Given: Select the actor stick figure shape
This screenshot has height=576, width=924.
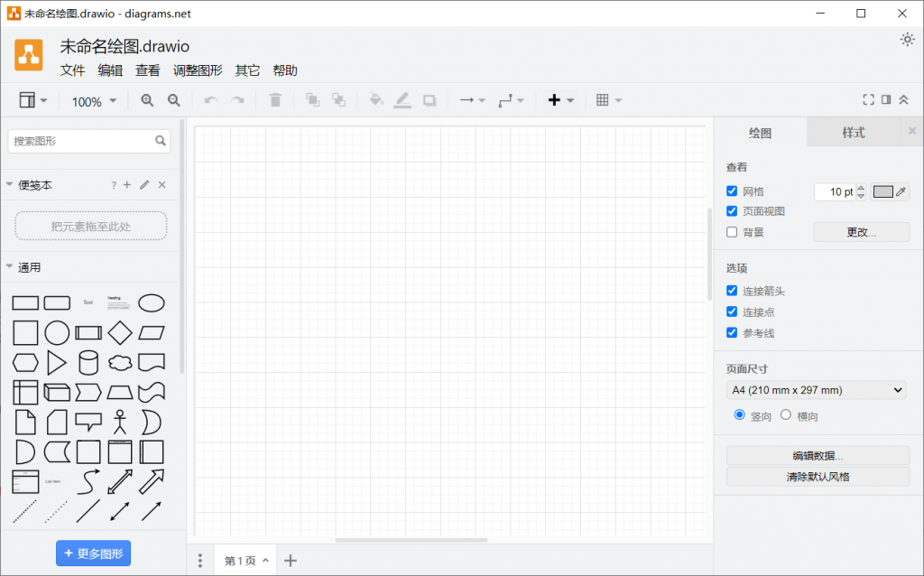Looking at the screenshot, I should (x=120, y=422).
